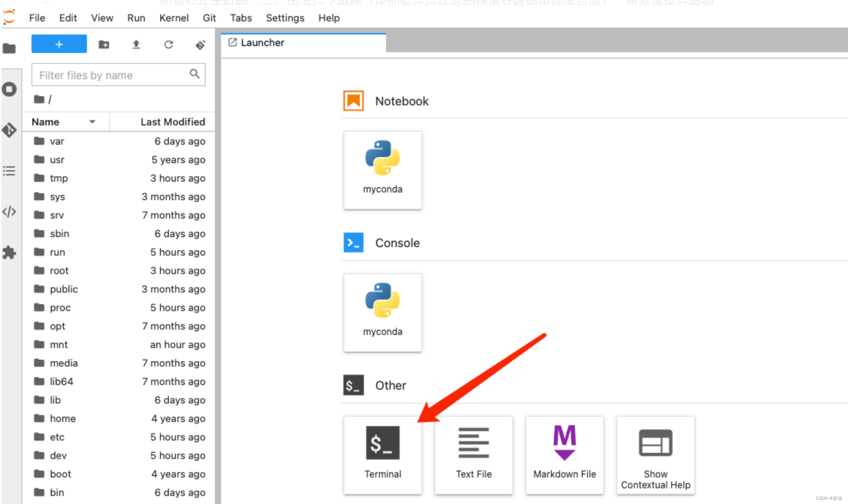
Task: Open the Extension Manager puzzle icon
Action: (x=9, y=253)
